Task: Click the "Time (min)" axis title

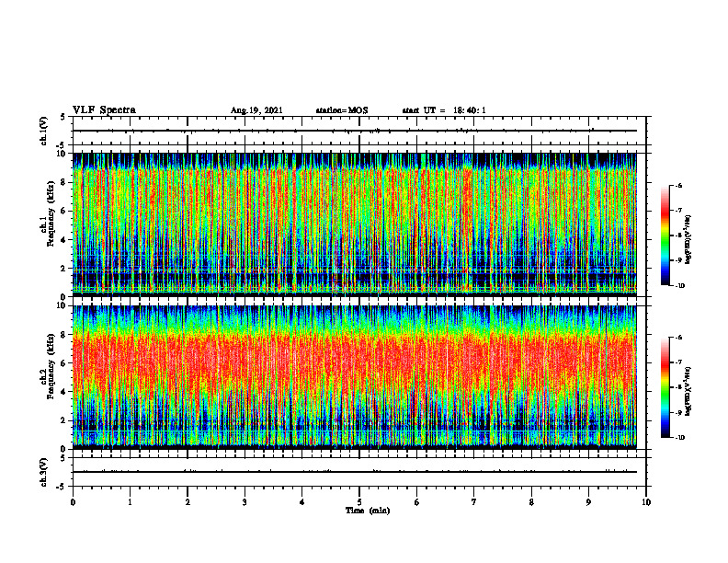Action: tap(368, 511)
